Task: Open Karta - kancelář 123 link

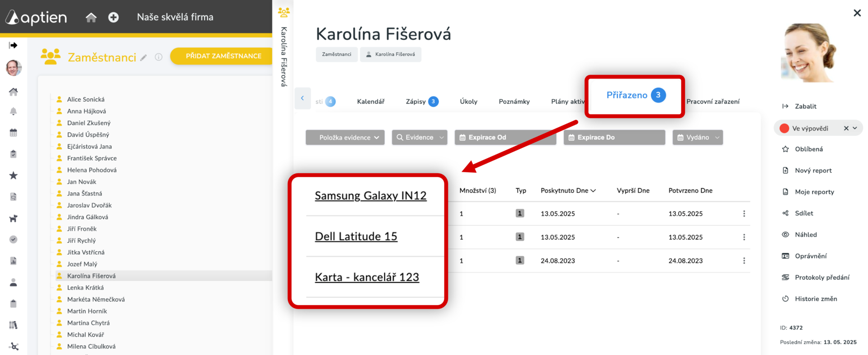Action: pyautogui.click(x=367, y=277)
